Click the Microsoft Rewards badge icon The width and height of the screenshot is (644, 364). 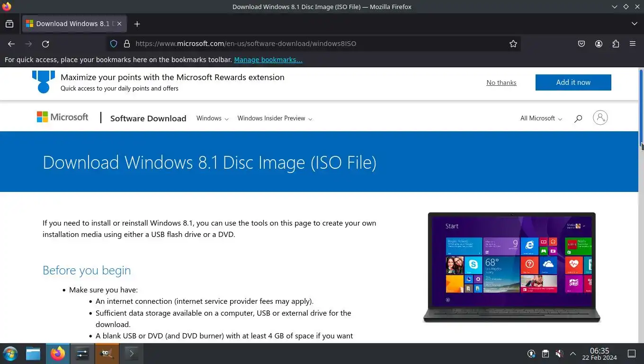[44, 82]
